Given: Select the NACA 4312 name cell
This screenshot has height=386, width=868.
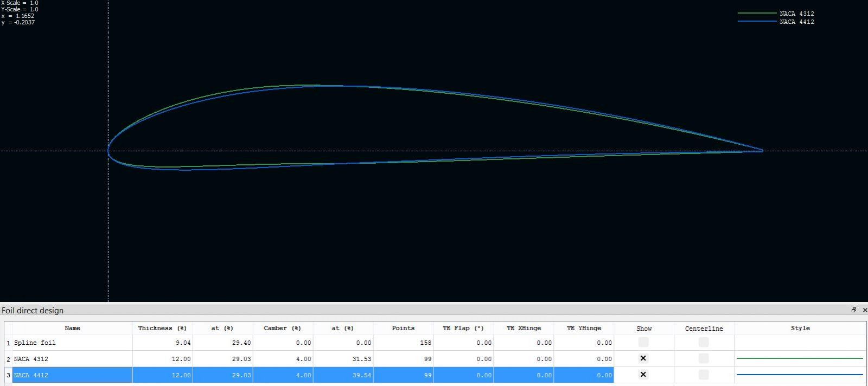Looking at the screenshot, I should 72,359.
